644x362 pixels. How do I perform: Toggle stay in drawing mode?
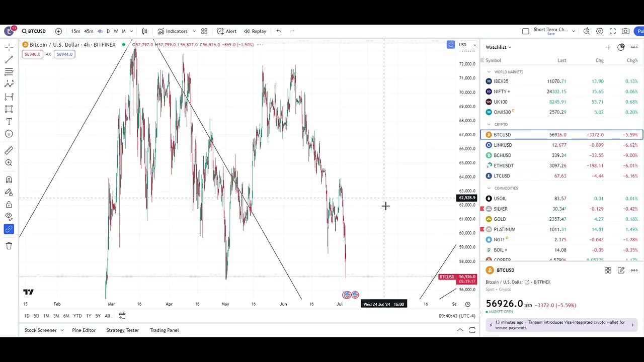tap(9, 192)
